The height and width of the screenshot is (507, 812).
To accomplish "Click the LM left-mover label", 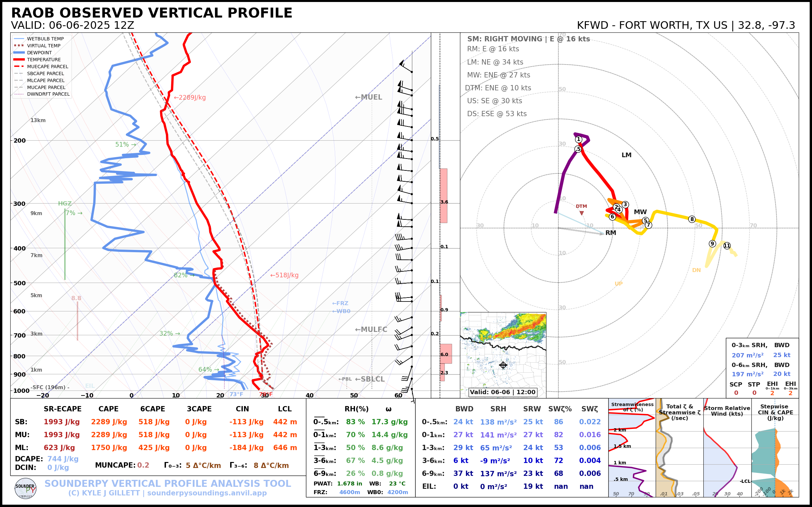I will click(627, 155).
